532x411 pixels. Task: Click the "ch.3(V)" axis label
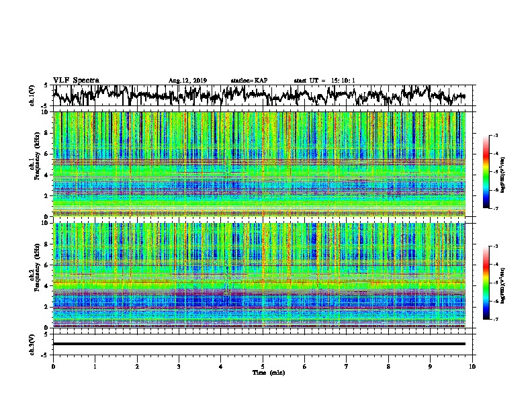point(32,345)
